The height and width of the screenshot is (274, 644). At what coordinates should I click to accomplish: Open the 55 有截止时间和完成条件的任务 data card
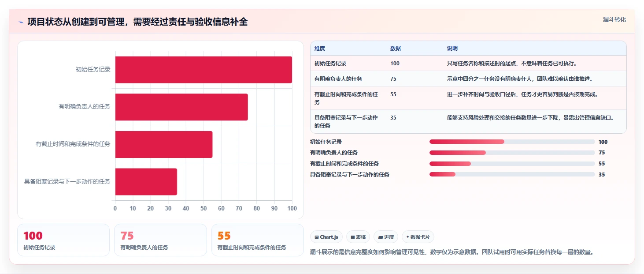[258, 240]
